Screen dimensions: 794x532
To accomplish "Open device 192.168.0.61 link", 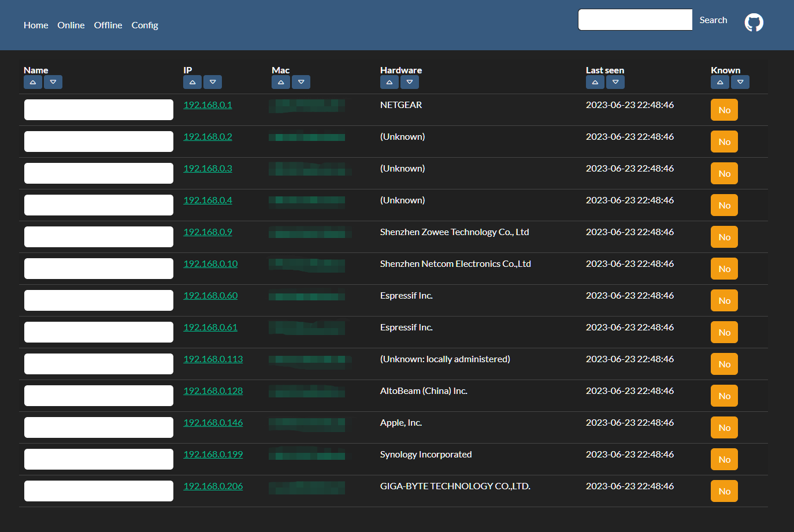I will (210, 328).
